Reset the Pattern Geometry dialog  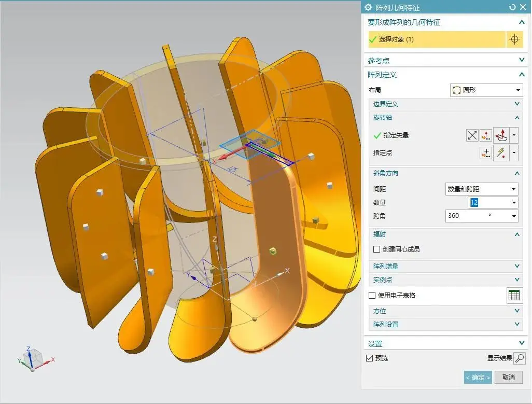click(512, 7)
